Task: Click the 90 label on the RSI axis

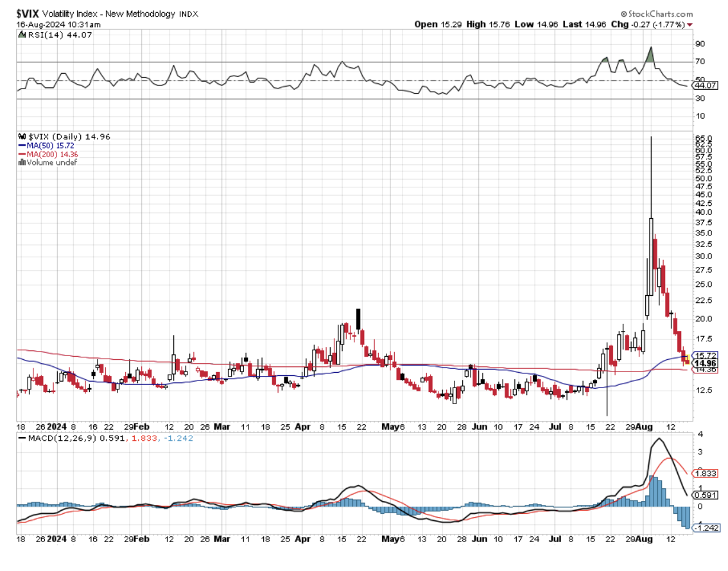Action: point(700,44)
